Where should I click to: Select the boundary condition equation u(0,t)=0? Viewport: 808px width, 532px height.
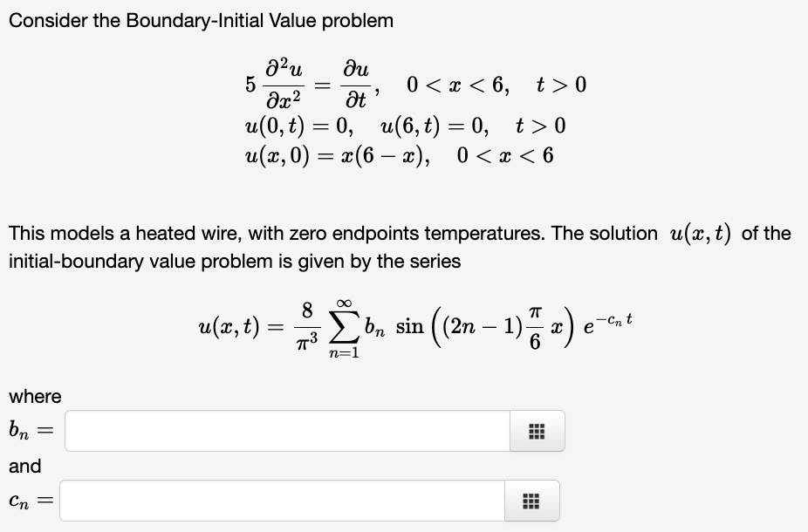(297, 125)
